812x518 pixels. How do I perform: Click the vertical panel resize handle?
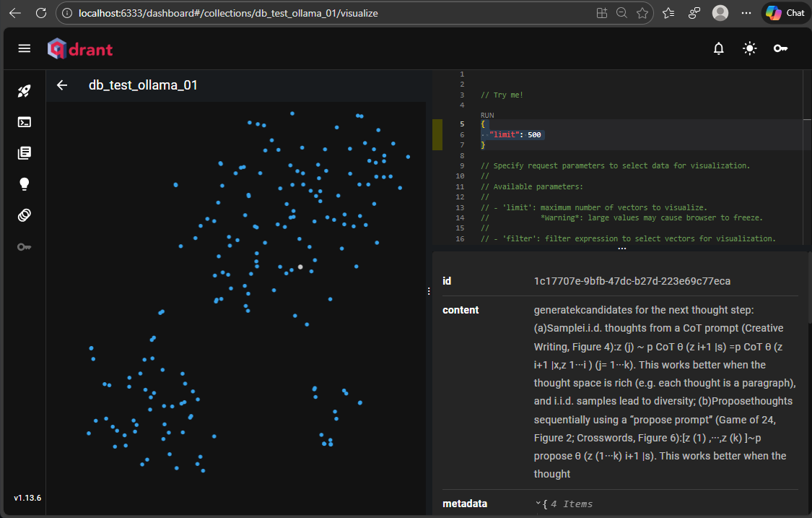click(x=429, y=291)
